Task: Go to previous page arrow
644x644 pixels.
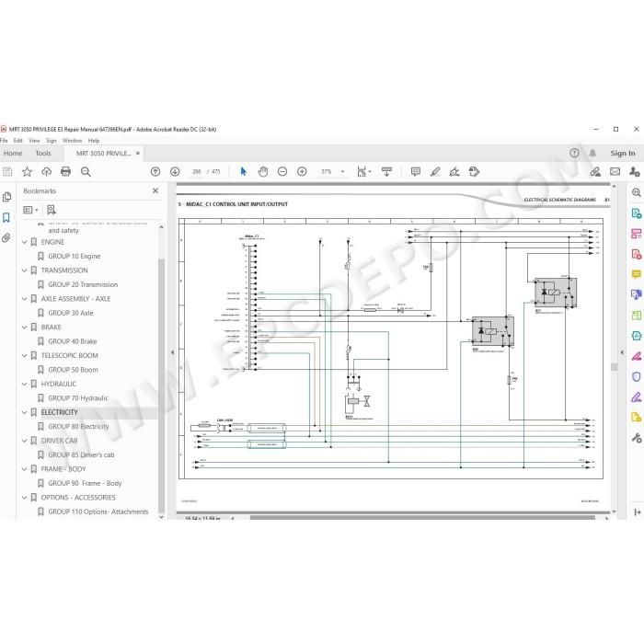Action: pos(155,172)
